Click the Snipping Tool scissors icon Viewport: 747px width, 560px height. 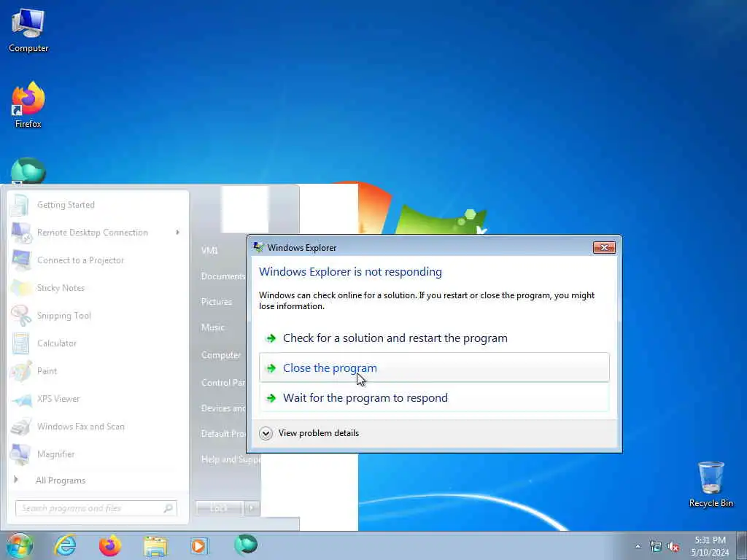pos(21,315)
